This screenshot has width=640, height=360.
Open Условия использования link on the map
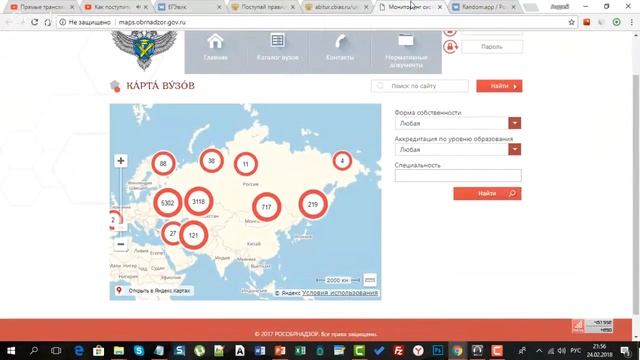coord(340,293)
